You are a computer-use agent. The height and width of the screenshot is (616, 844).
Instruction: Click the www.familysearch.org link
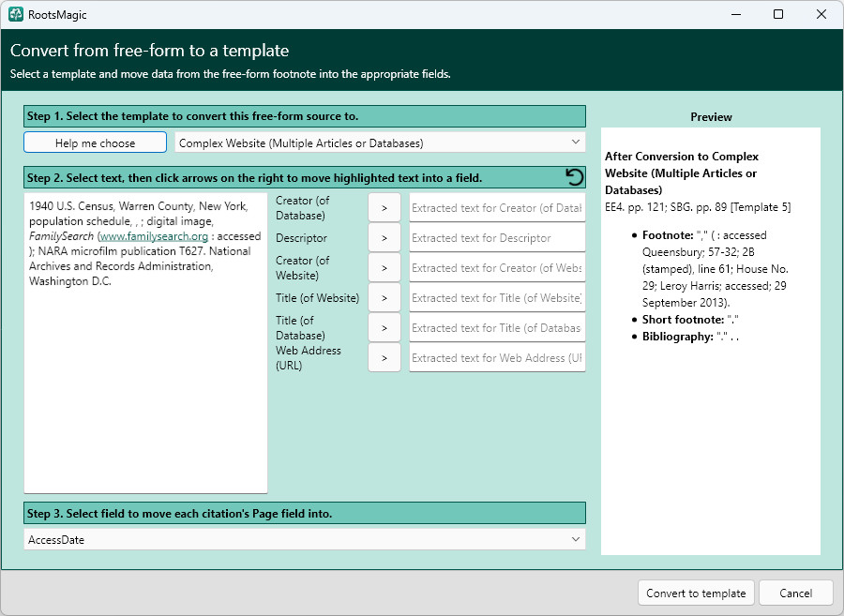(154, 236)
